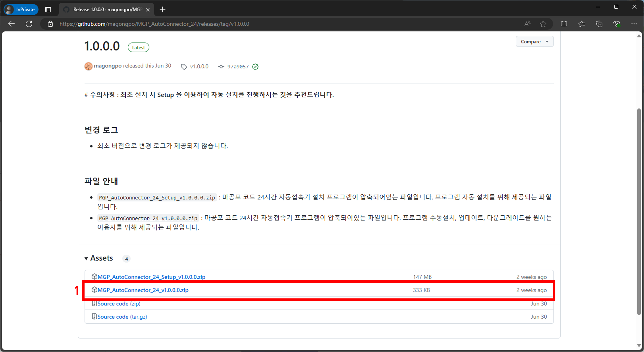Viewport: 644px width, 352px height.
Task: Open Collections panel
Action: point(599,24)
